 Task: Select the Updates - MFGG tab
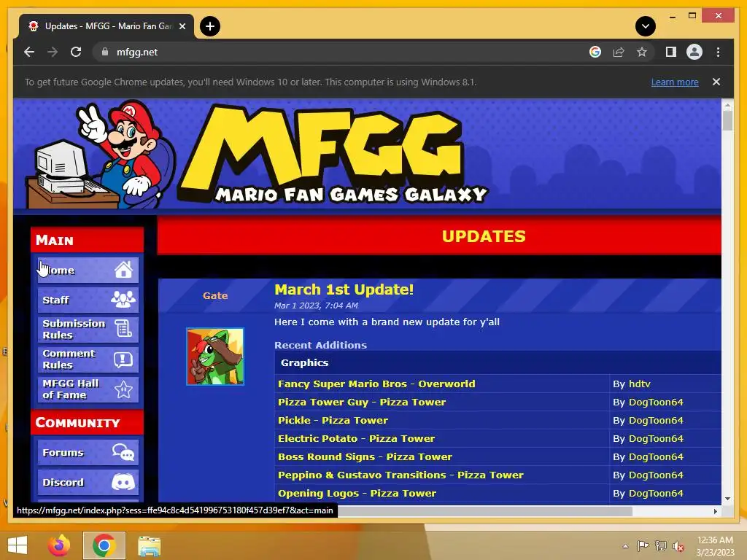107,26
